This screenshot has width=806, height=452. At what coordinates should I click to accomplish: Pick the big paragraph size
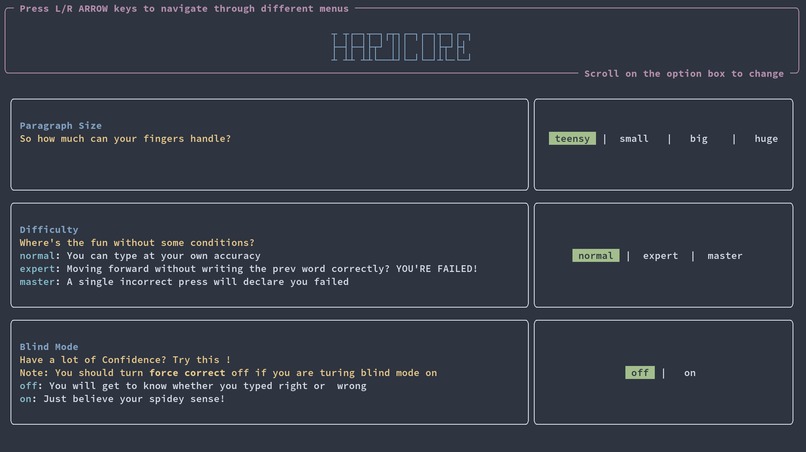[699, 138]
